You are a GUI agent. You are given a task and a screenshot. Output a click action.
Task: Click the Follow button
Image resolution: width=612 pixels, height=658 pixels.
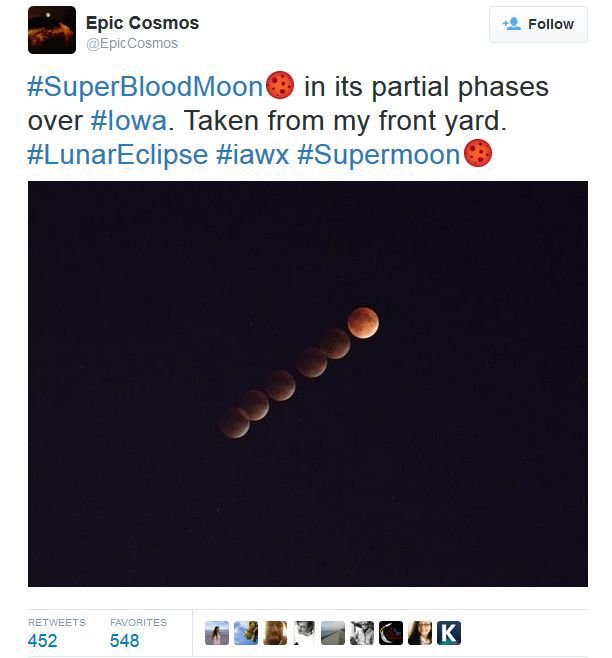pyautogui.click(x=538, y=24)
